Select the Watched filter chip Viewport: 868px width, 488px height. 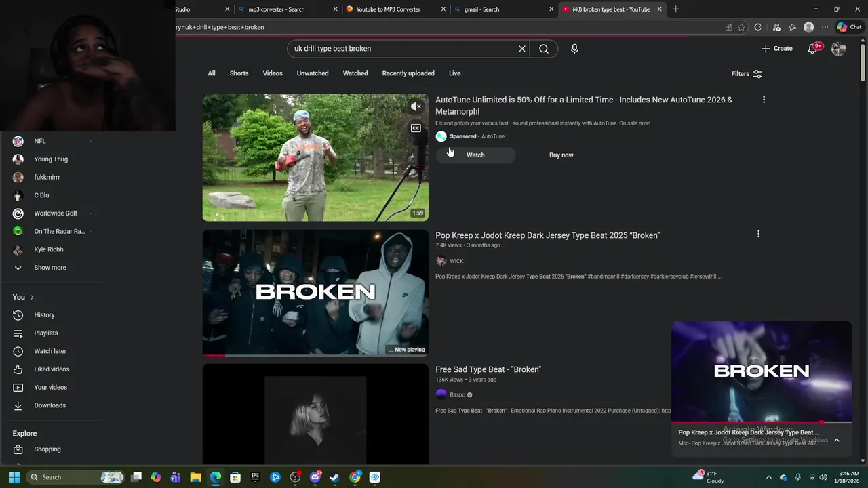(355, 73)
